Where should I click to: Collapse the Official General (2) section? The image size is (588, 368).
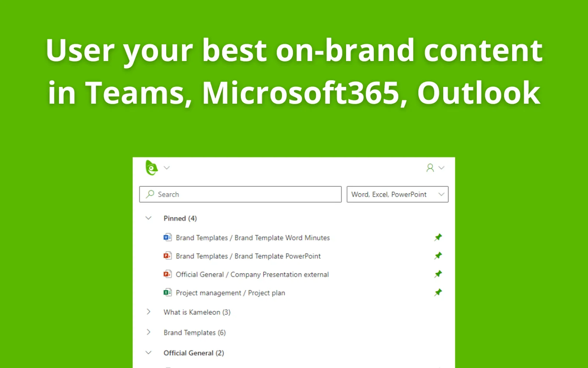coord(148,353)
